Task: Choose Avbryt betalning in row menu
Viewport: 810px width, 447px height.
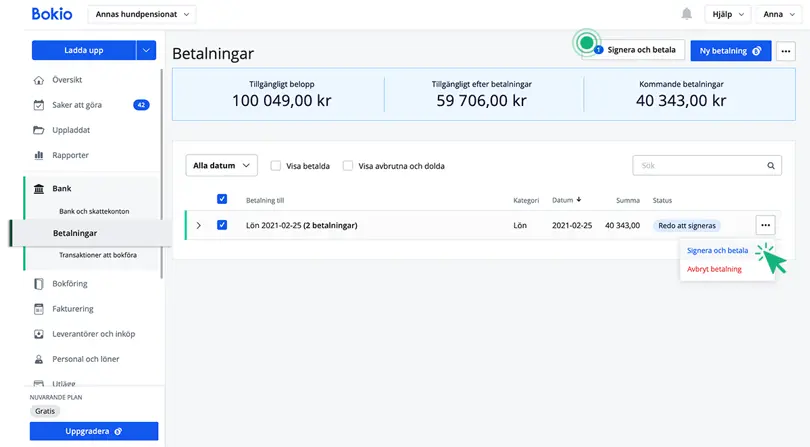Action: [714, 269]
